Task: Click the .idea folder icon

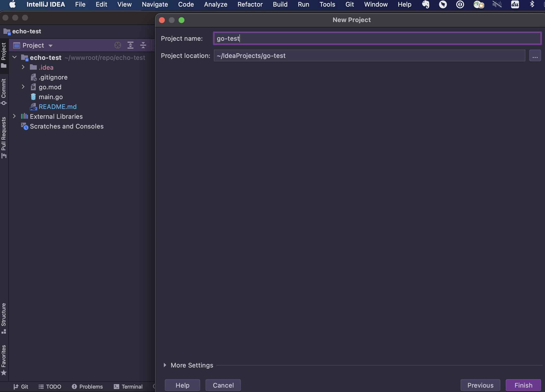Action: (x=33, y=67)
